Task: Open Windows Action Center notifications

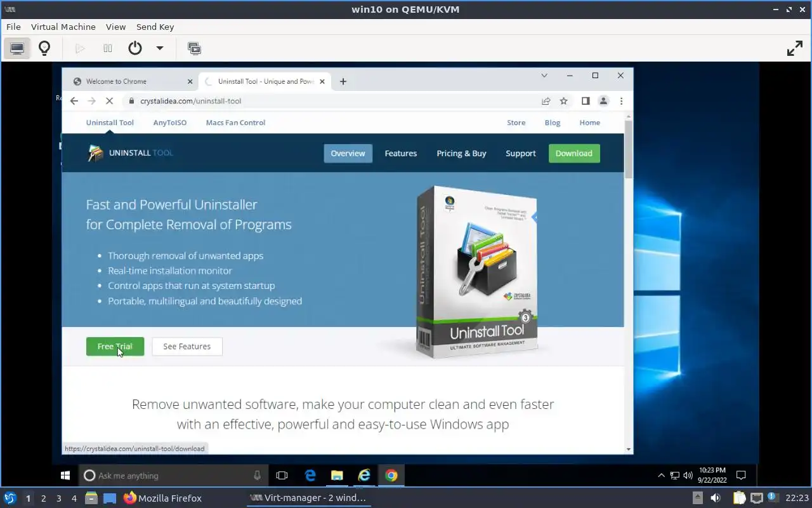Action: (740, 475)
